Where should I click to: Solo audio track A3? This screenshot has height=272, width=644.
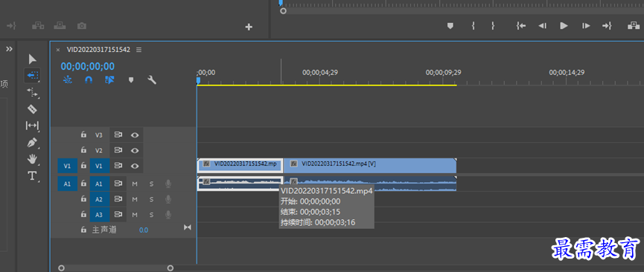click(x=151, y=215)
